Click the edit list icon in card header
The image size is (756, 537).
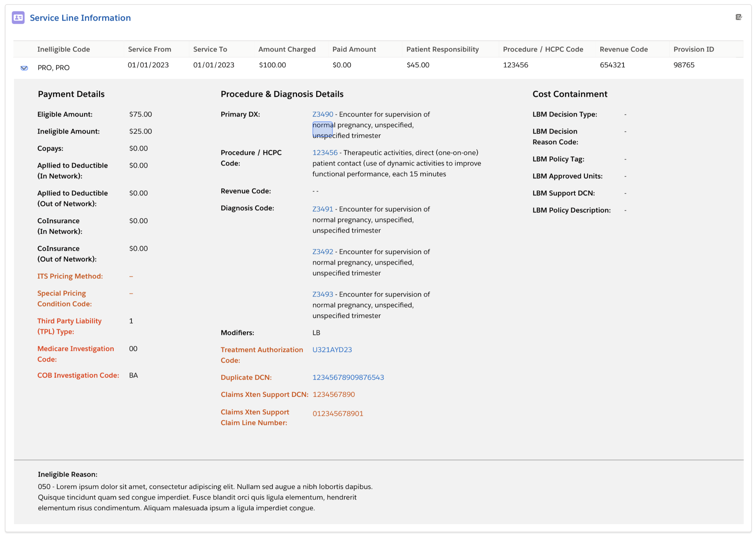click(738, 17)
